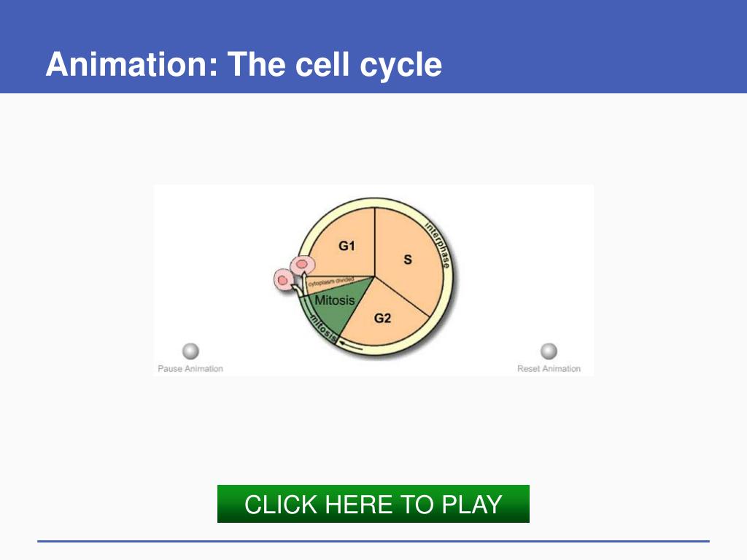
Task: Click the center point of the pie chart
Action: click(375, 276)
